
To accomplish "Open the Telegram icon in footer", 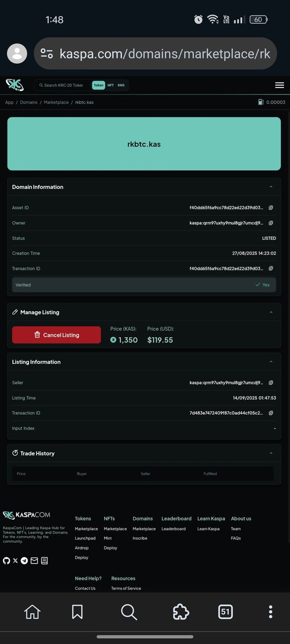I will [24, 560].
